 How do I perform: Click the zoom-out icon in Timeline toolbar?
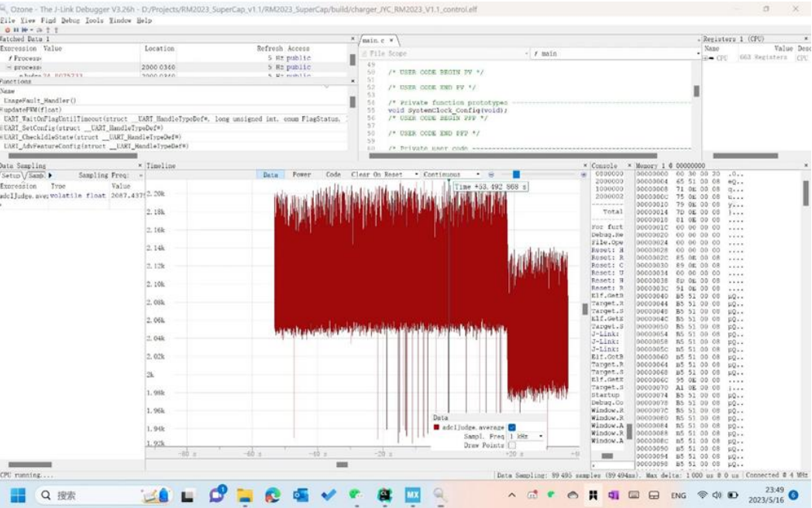491,175
